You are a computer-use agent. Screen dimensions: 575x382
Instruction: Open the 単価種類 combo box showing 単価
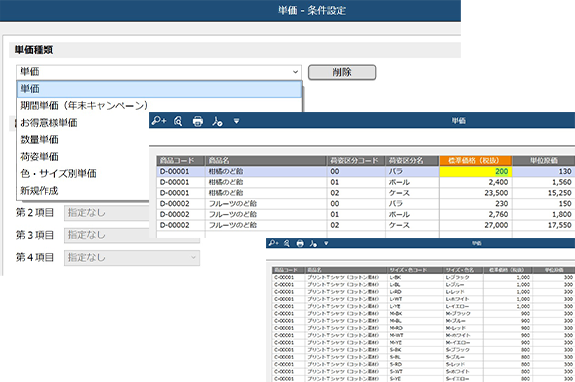159,72
